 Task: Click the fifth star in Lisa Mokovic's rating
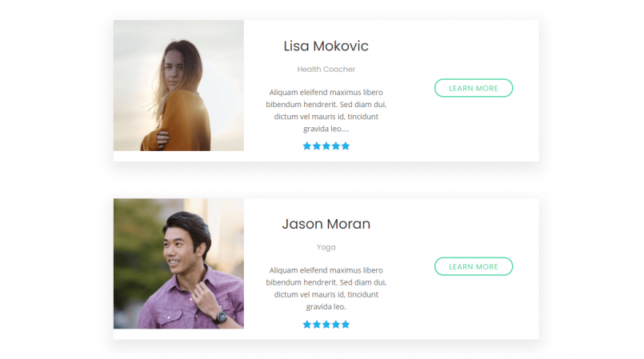click(x=346, y=146)
